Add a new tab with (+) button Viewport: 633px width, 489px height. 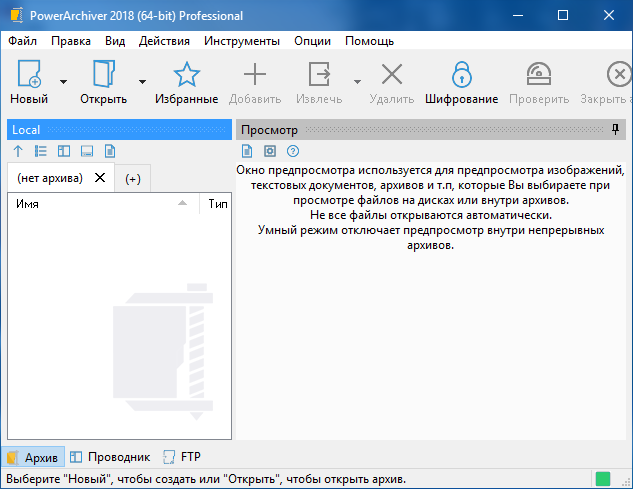tap(133, 178)
